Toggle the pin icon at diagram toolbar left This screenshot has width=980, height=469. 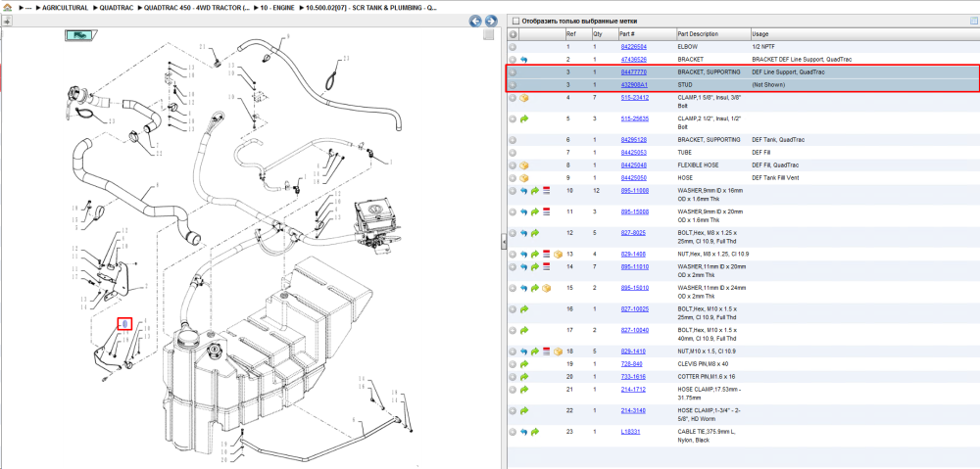6,21
